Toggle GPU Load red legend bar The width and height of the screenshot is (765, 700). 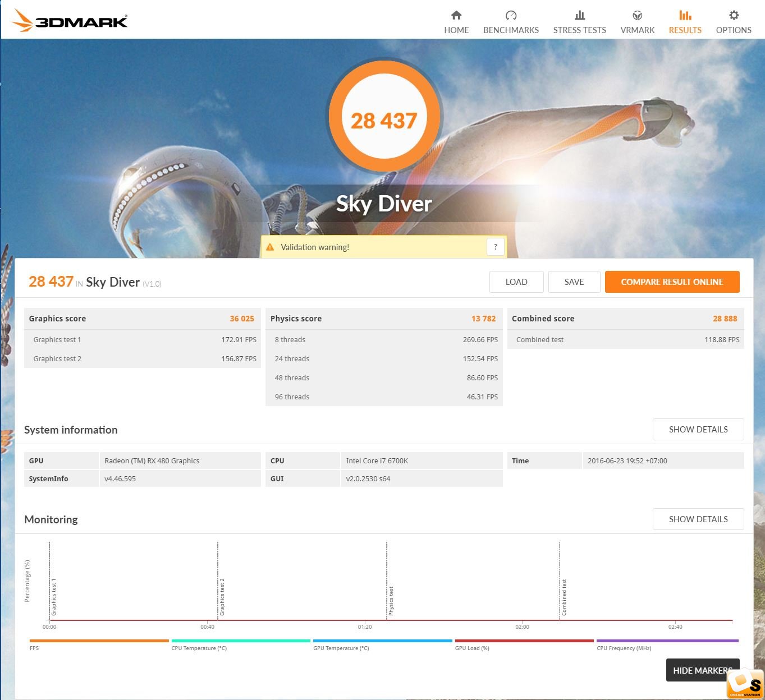pos(524,641)
